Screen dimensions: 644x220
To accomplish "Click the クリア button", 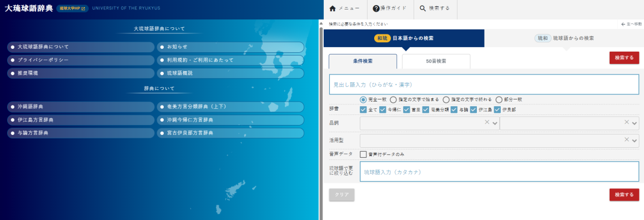I will 342,194.
